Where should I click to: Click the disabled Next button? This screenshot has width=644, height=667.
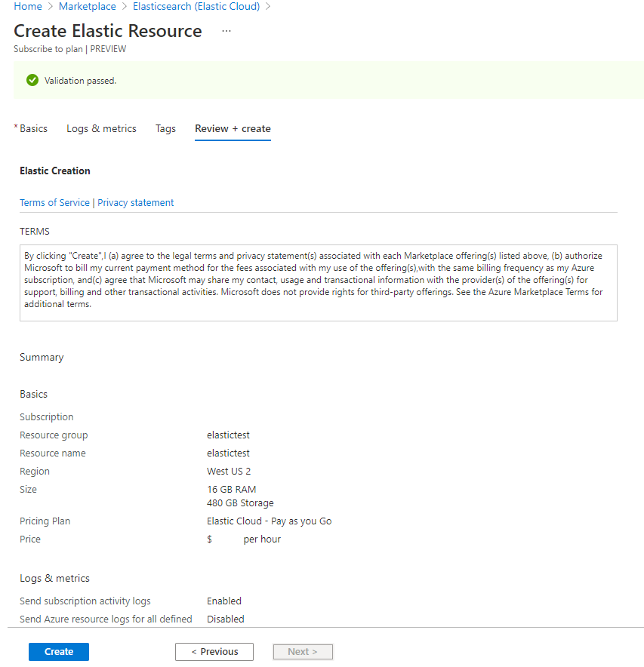[x=303, y=651]
